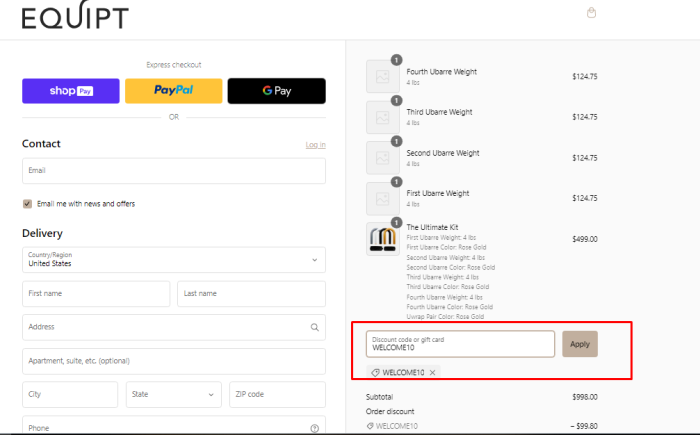Click the First Ubarre Weight title
Viewport: 700px width, 435px height.
coord(438,193)
